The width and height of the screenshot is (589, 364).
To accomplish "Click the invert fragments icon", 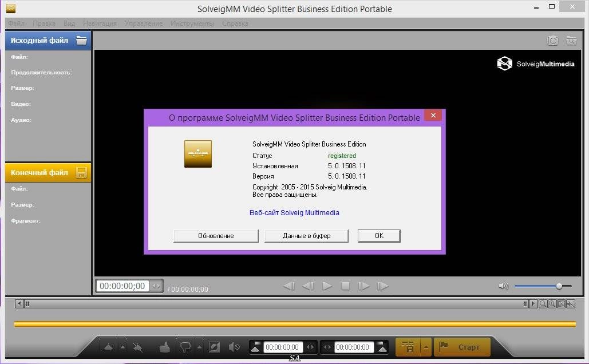I will click(215, 347).
